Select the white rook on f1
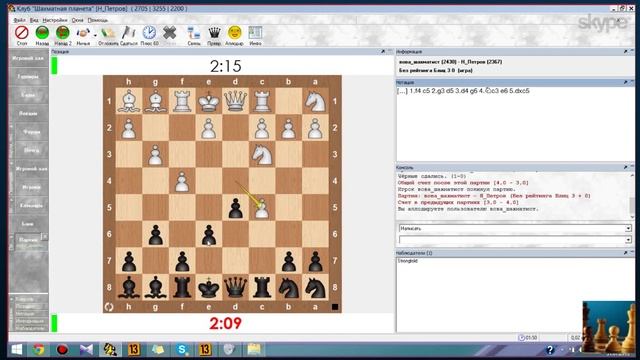This screenshot has height=360, width=640. pos(182,101)
